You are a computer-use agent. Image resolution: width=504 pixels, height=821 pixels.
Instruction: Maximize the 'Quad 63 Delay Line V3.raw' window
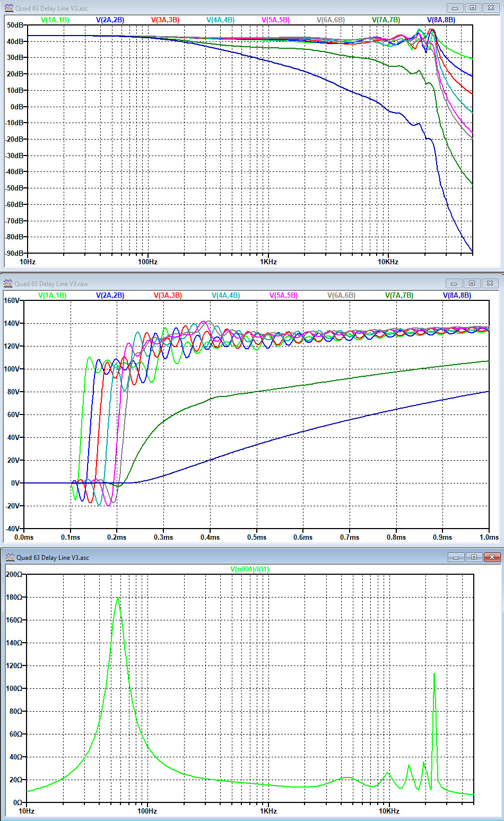[x=472, y=283]
